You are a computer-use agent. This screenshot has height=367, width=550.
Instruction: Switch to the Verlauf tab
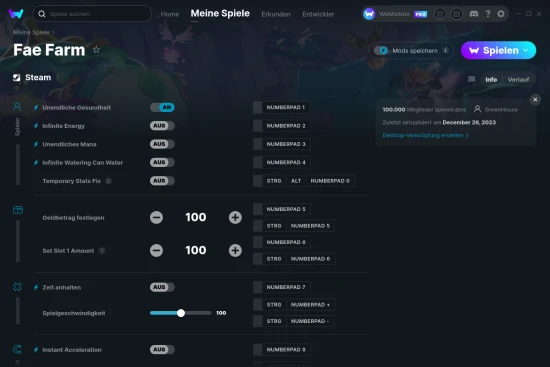[518, 80]
